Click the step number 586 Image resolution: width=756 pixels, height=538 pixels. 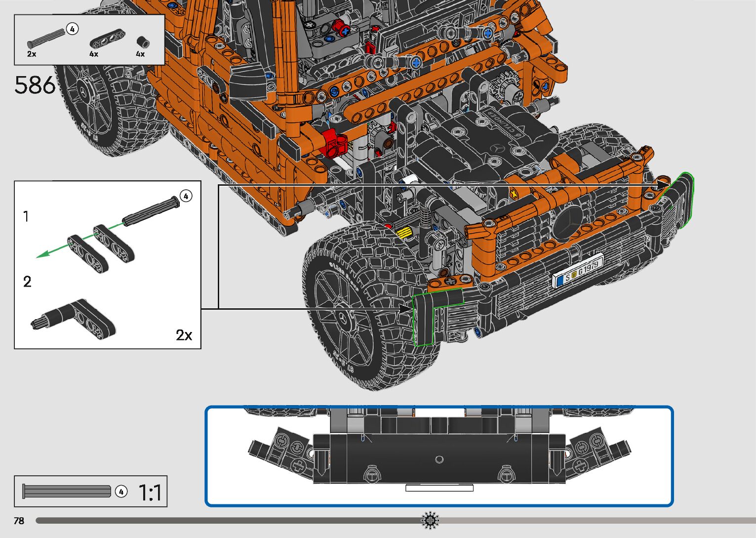pos(35,85)
